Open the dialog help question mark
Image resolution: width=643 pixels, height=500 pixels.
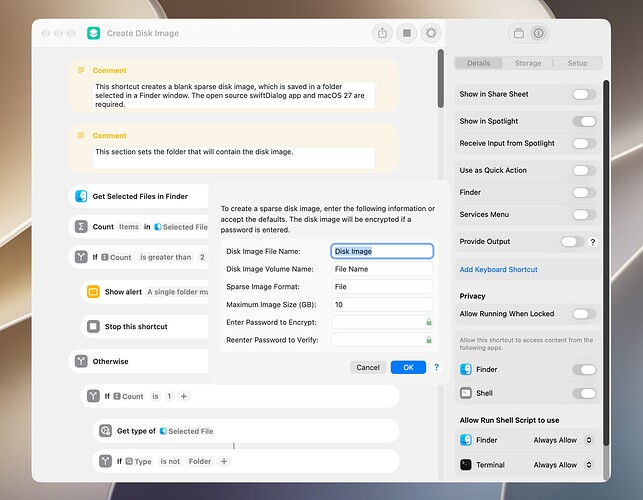coord(436,367)
